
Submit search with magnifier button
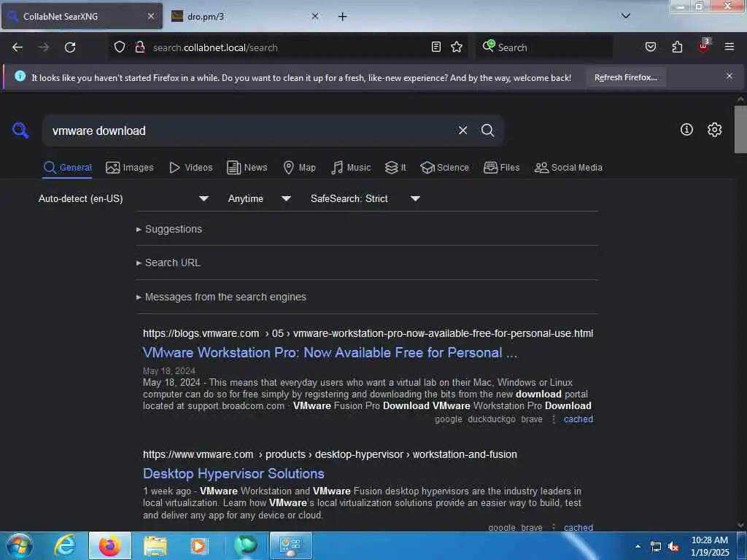(x=487, y=131)
